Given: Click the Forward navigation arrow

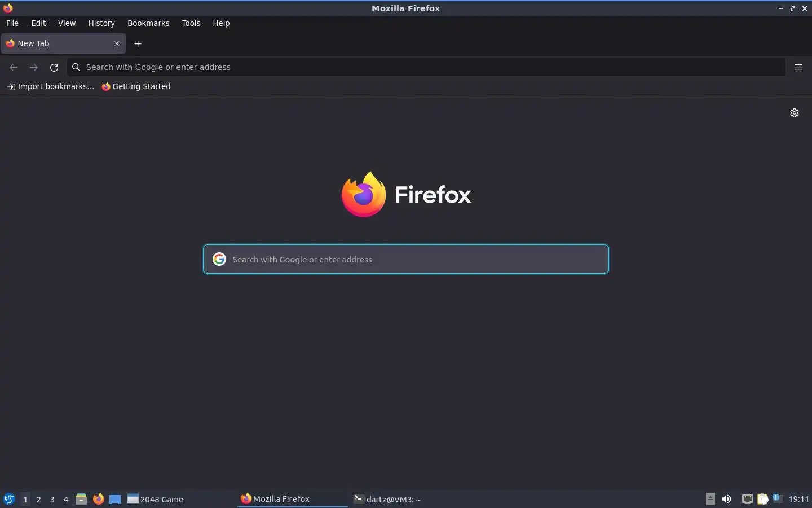Looking at the screenshot, I should point(34,67).
